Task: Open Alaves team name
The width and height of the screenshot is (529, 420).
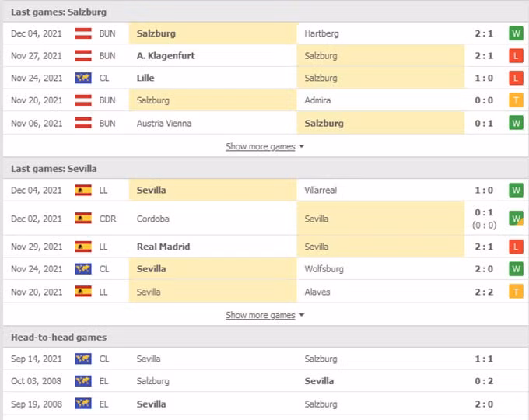Action: click(317, 292)
